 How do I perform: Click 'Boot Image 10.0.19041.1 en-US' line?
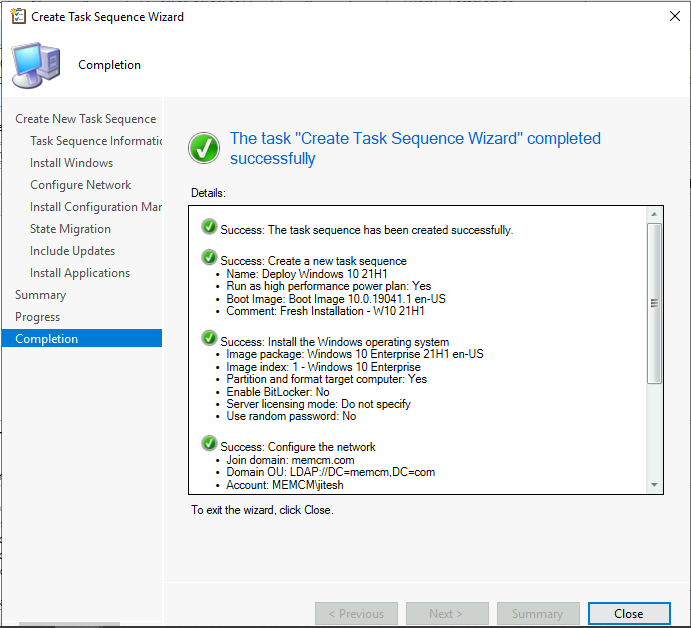coord(336,299)
